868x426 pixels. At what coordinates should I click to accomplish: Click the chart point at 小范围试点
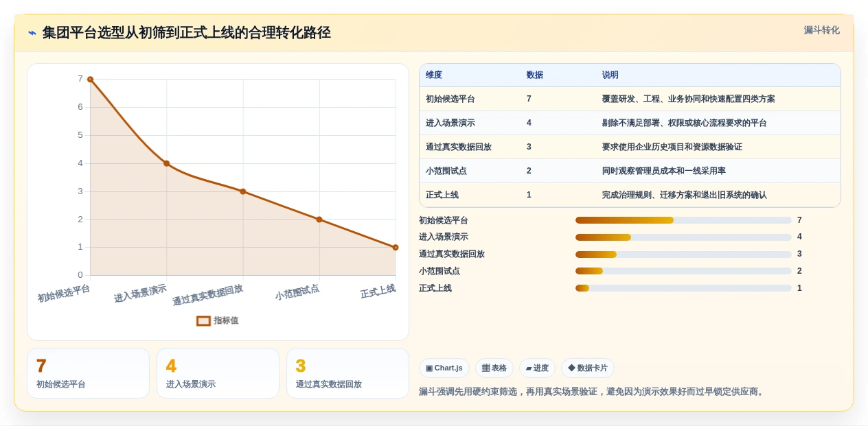319,220
